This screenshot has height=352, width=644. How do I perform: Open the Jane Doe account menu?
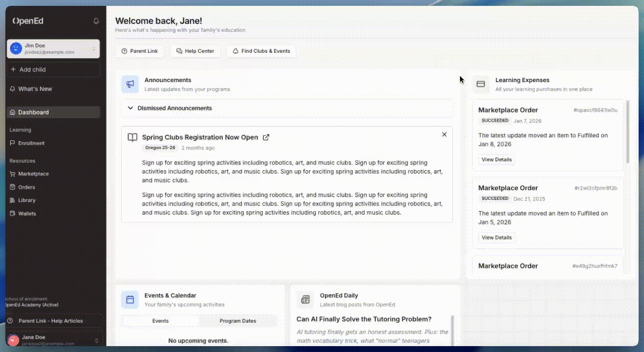tap(53, 340)
